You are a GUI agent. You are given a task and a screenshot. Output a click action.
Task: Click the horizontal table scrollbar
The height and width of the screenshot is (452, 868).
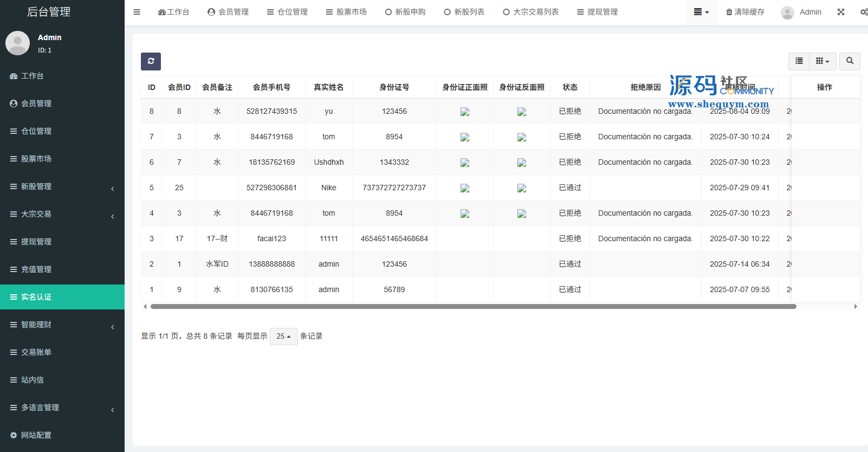tap(473, 307)
